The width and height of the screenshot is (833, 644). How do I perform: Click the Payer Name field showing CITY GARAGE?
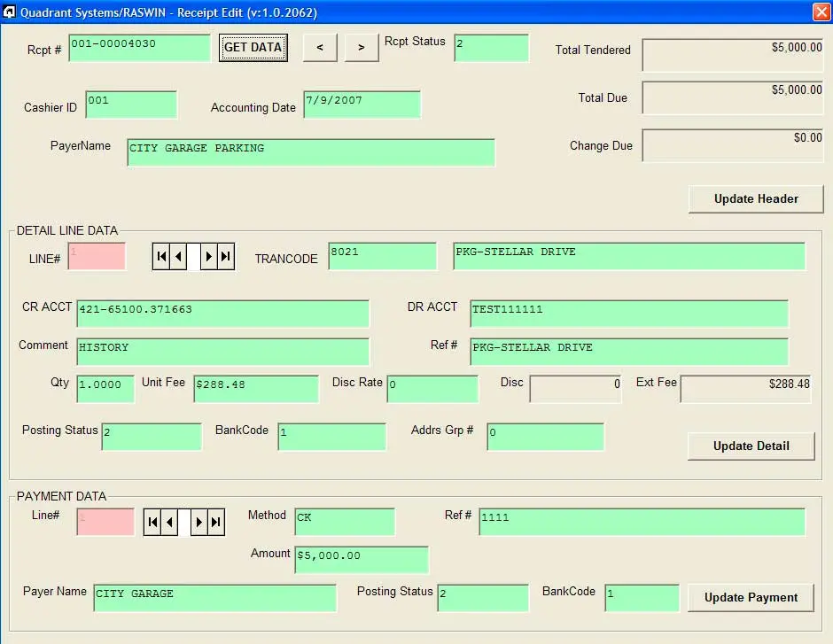click(x=214, y=598)
